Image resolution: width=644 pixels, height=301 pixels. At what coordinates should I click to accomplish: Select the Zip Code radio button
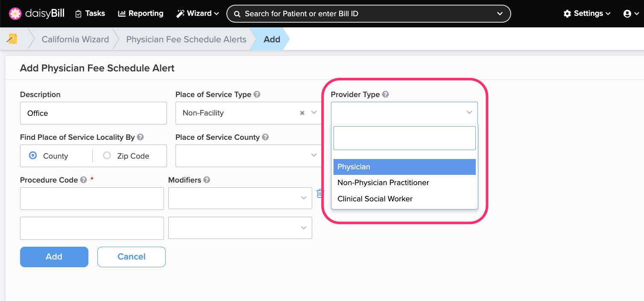(x=107, y=156)
